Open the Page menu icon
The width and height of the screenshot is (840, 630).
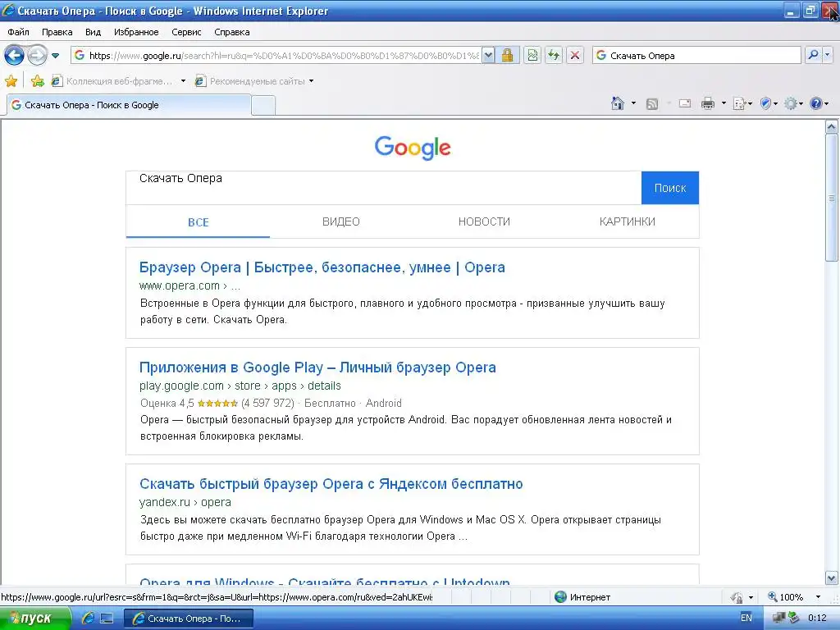point(742,103)
